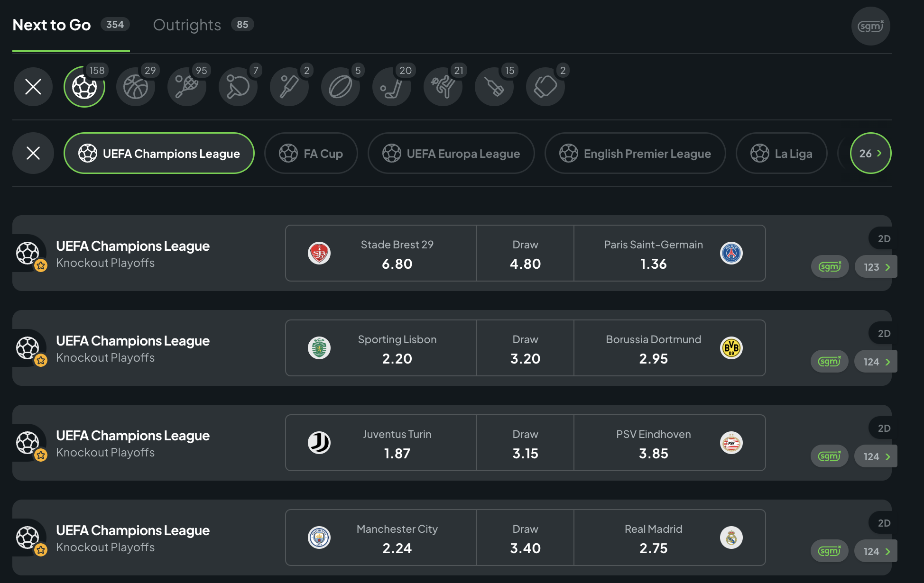Open SGM for Manchester City vs Real Madrid
Viewport: 924px width, 583px height.
(x=830, y=551)
